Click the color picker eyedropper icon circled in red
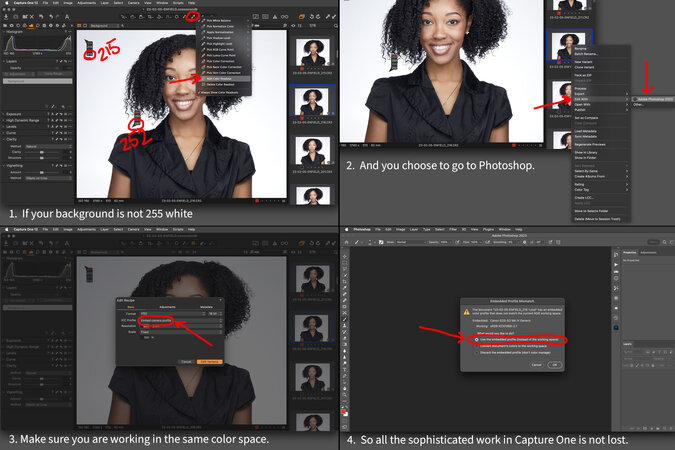The width and height of the screenshot is (675, 450). click(192, 17)
